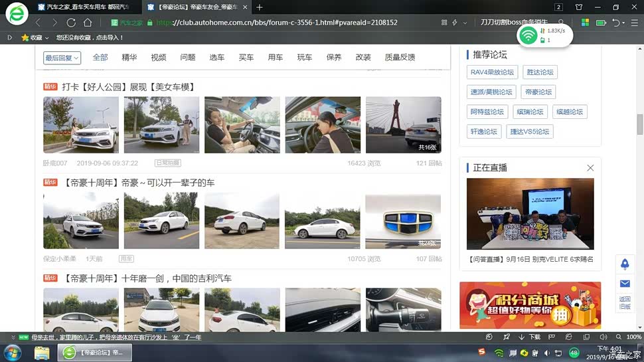The height and width of the screenshot is (362, 644).
Task: Open the Geely emblem thumbnail marked 共24张
Action: (x=403, y=221)
